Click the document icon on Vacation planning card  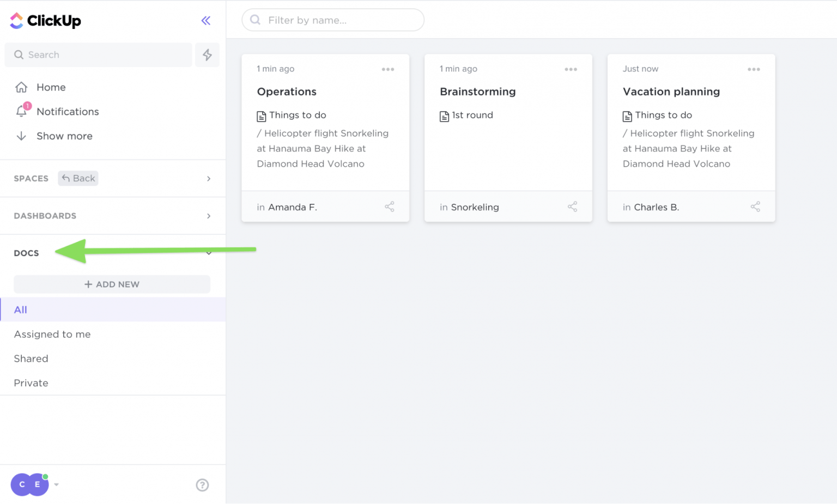coord(626,115)
